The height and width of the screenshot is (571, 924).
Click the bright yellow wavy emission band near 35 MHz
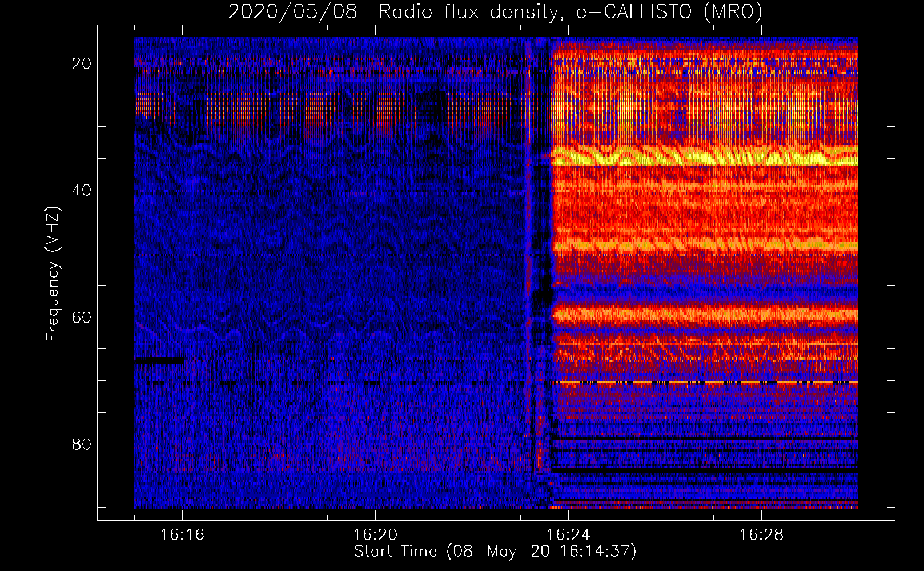click(x=704, y=156)
